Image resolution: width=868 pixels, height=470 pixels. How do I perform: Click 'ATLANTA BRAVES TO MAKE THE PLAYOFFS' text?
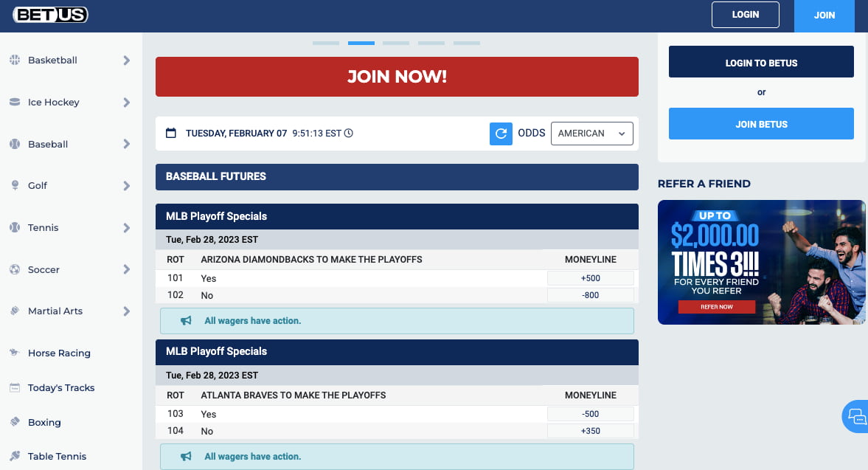(294, 395)
